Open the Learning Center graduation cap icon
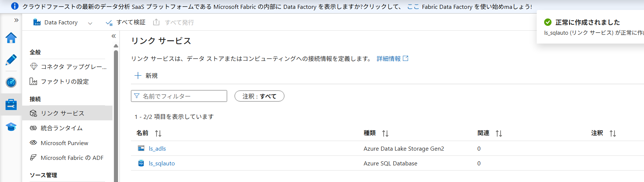The image size is (644, 182). 11,127
